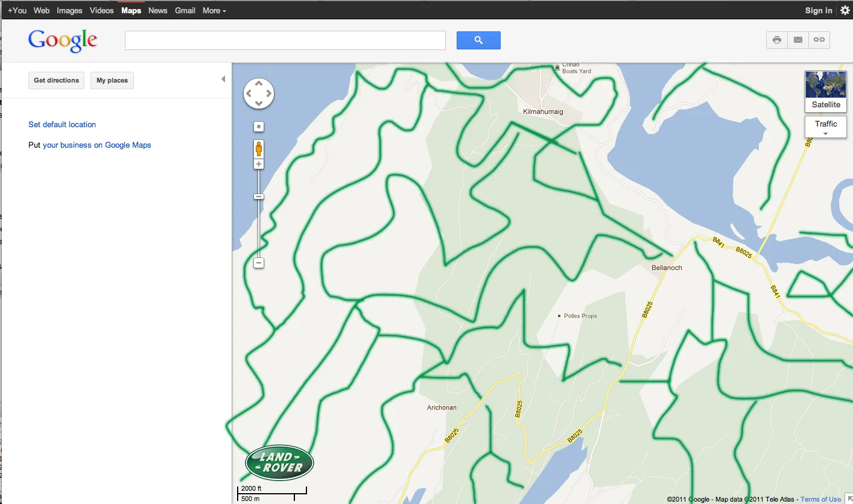Select the orange Pegman street view icon
This screenshot has height=504, width=853.
[x=259, y=148]
